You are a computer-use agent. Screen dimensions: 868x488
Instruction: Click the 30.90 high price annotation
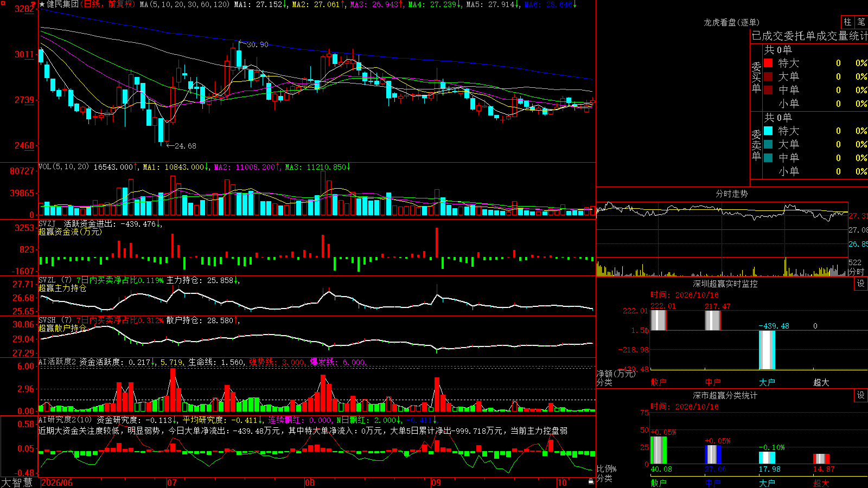pos(257,44)
